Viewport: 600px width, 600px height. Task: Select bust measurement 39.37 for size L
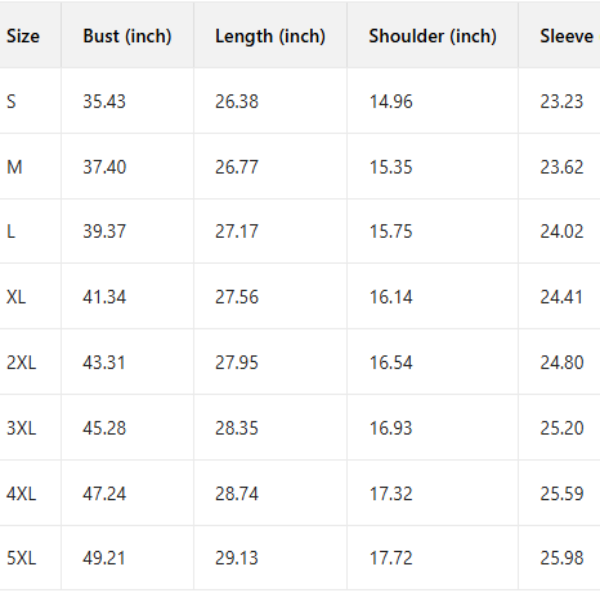click(104, 232)
